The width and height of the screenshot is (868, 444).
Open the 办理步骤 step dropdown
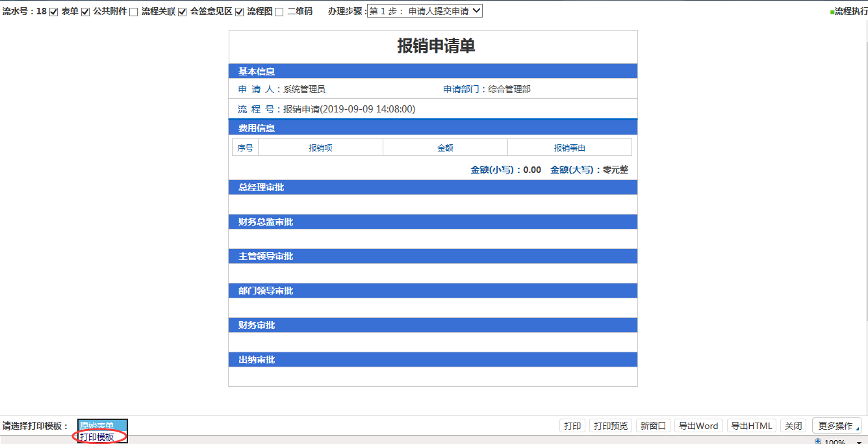coord(425,11)
